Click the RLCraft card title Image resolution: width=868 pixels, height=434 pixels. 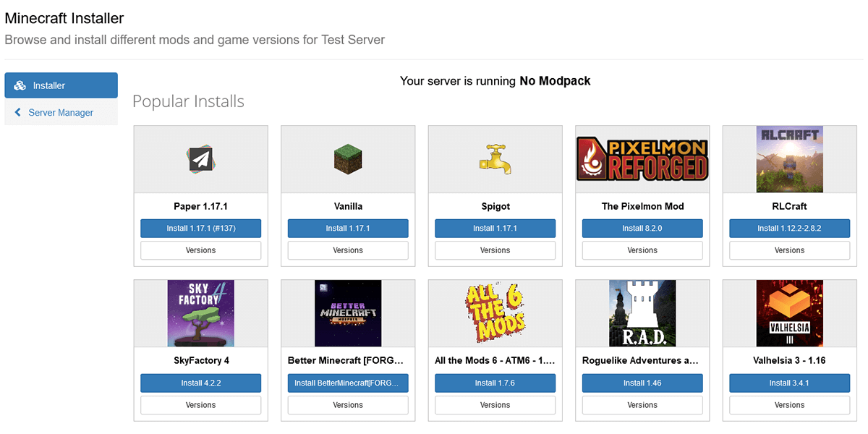pos(790,206)
